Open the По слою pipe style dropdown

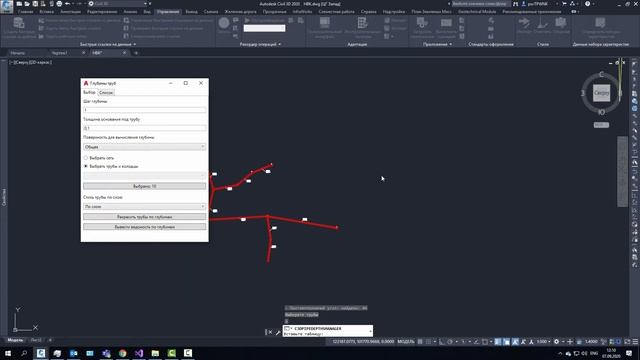[144, 207]
